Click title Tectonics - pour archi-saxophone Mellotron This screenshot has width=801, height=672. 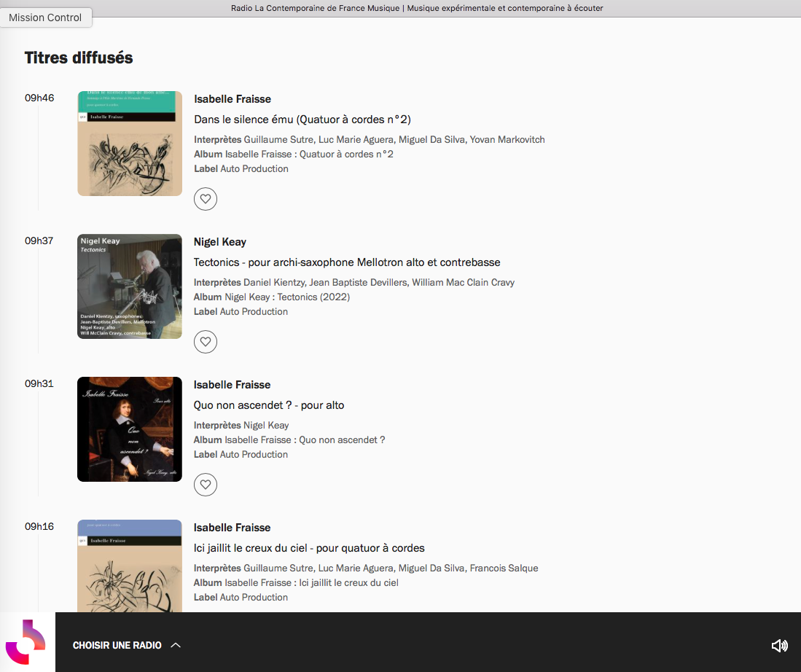pyautogui.click(x=347, y=262)
